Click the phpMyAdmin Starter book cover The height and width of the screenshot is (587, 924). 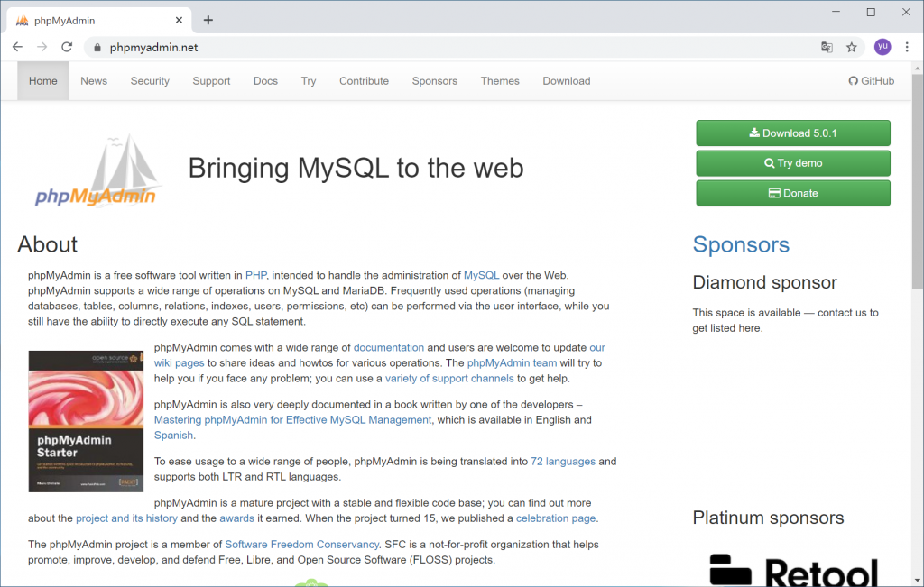[x=87, y=421]
